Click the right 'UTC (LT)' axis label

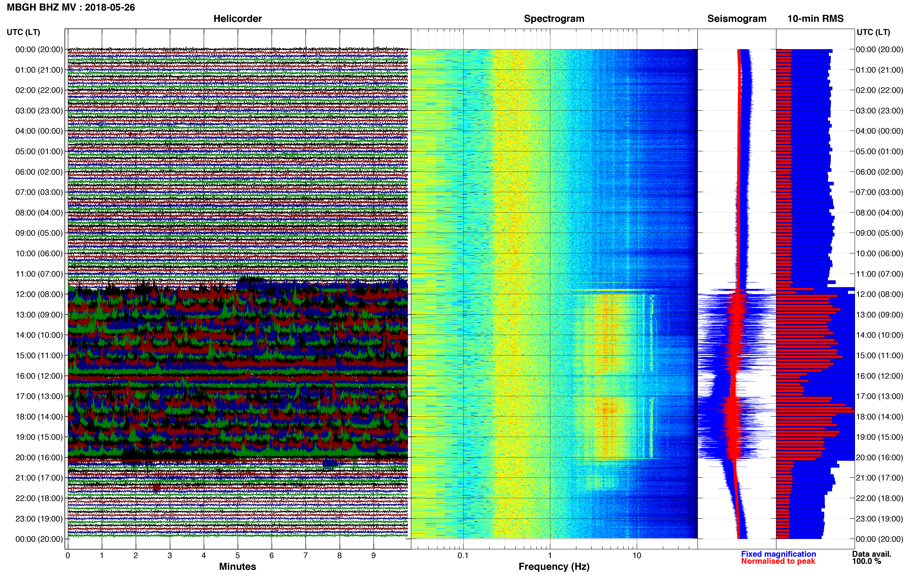pyautogui.click(x=874, y=32)
